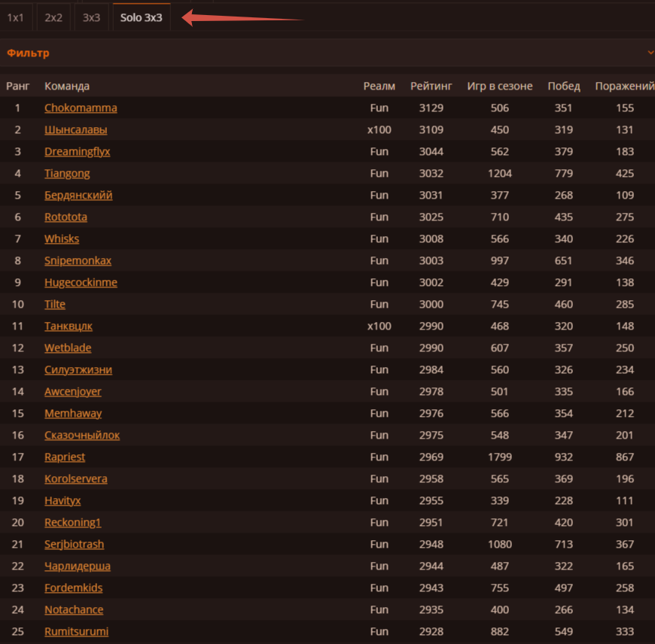Click the Dreamingflyx team link
Screen dimensions: 655x644
(x=77, y=151)
